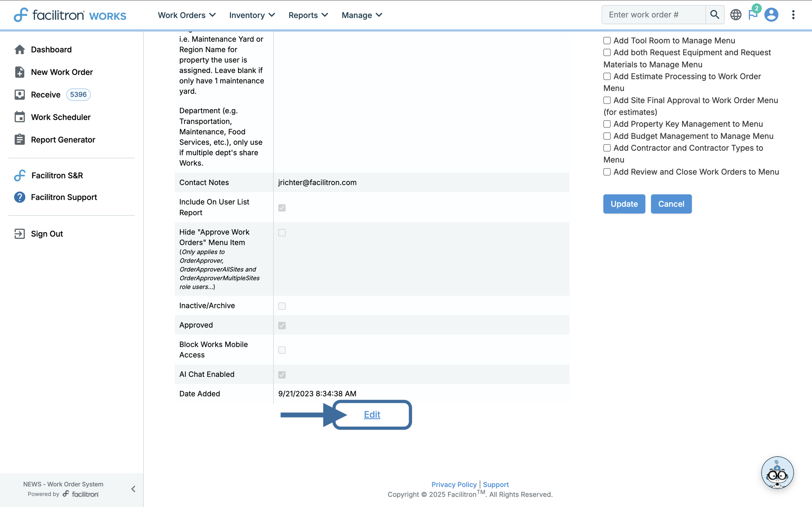Go to Report Generator in sidebar
This screenshot has height=507, width=812.
point(63,139)
